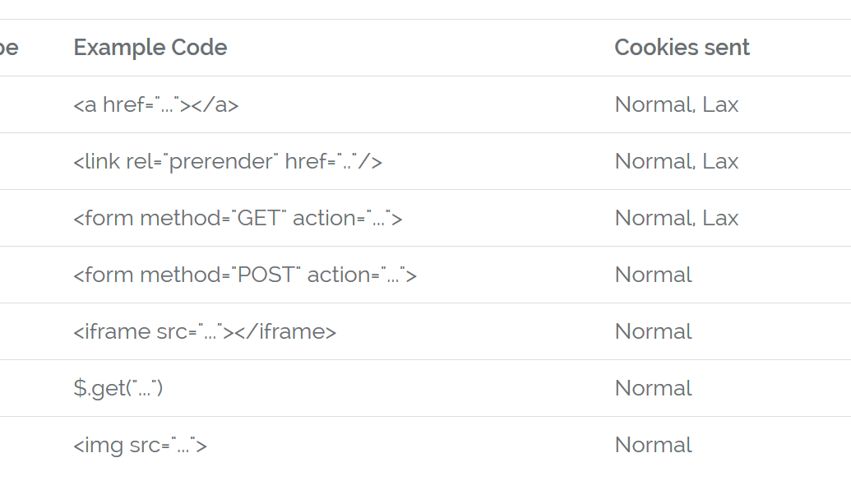
Task: Click the form method POST code cell
Action: [x=245, y=275]
